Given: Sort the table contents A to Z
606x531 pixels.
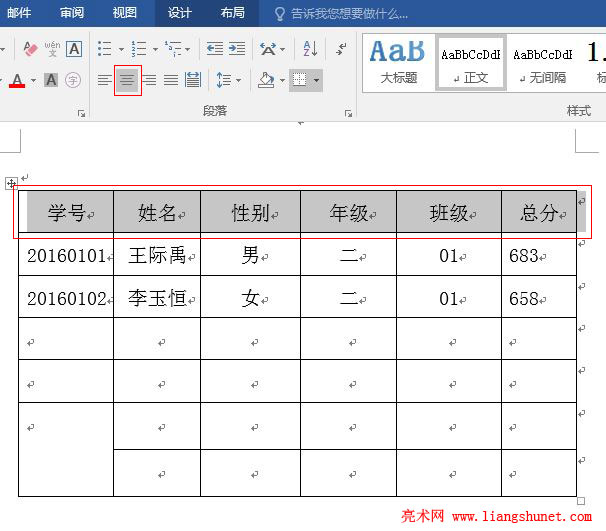Looking at the screenshot, I should pyautogui.click(x=310, y=49).
